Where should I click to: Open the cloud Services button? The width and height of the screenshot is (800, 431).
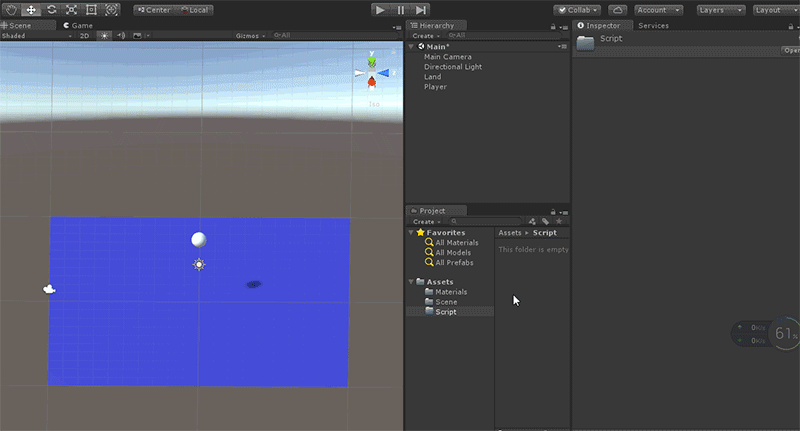point(617,10)
